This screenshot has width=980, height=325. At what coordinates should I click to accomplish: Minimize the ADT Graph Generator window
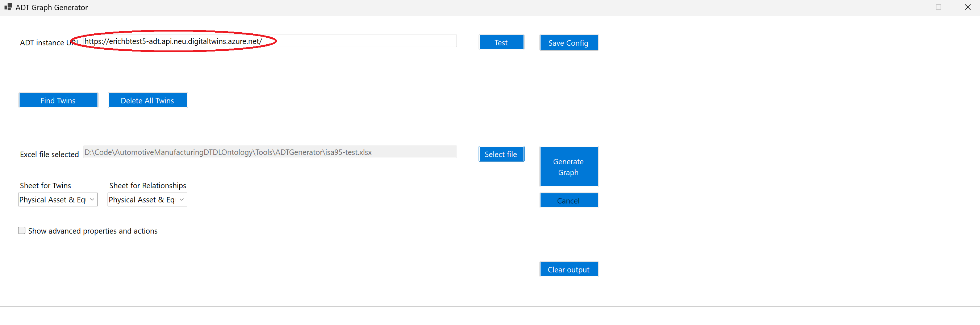coord(909,7)
